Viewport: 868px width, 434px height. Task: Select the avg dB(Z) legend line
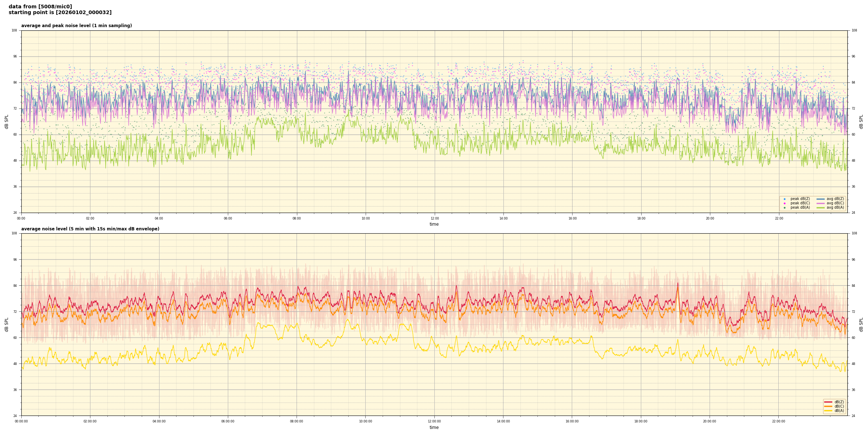821,199
